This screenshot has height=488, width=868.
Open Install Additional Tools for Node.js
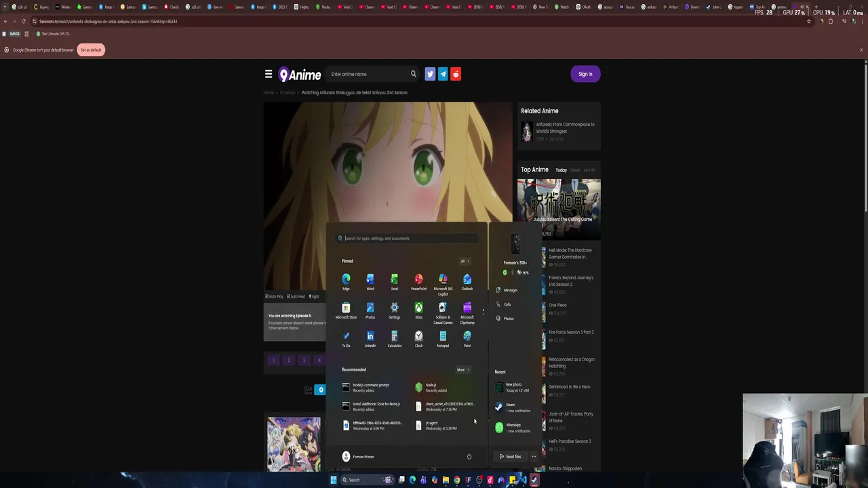372,406
